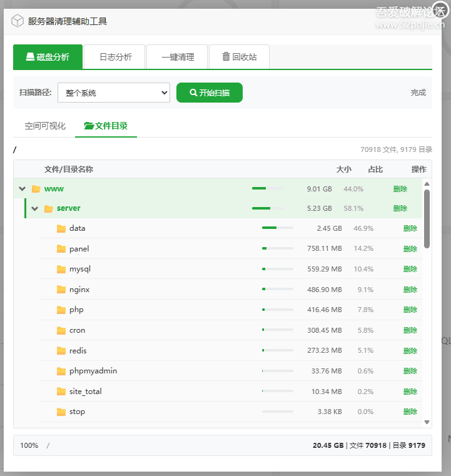Click the data folder icon
This screenshot has width=451, height=476.
point(61,228)
